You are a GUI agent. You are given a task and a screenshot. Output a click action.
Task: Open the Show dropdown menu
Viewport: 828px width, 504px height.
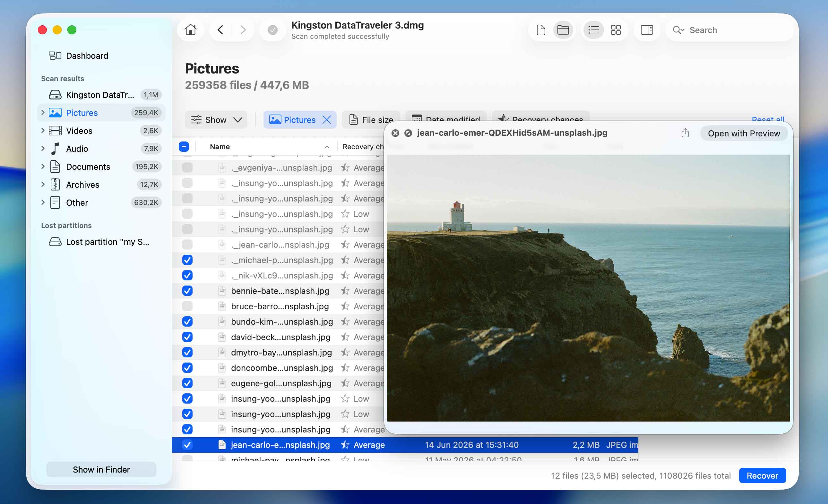coord(216,120)
